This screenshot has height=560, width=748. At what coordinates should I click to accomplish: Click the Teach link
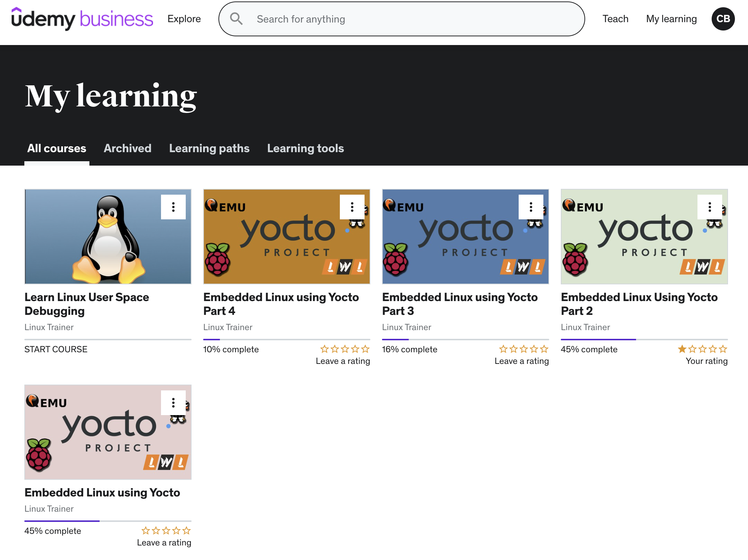point(615,19)
